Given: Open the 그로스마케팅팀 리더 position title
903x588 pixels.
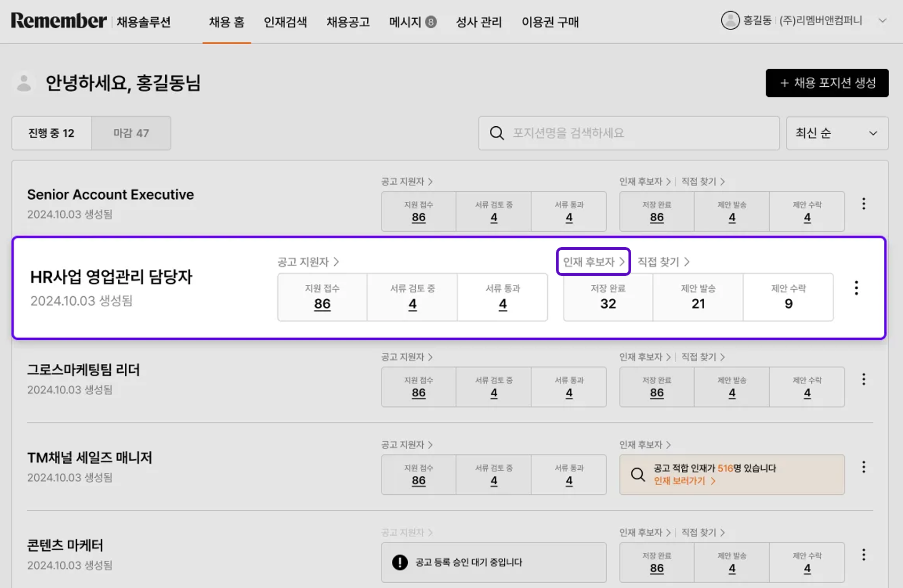Looking at the screenshot, I should pos(84,370).
